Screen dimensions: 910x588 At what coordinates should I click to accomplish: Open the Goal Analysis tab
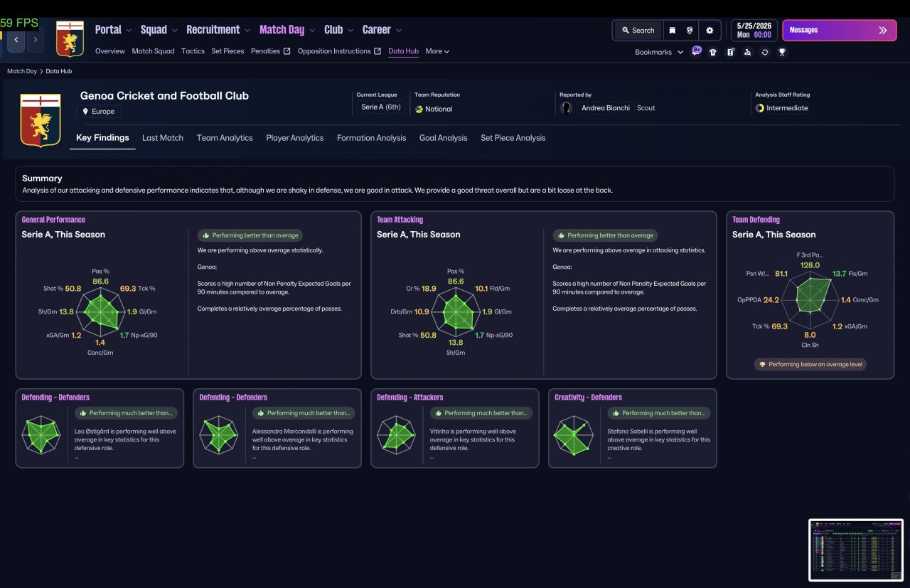click(444, 138)
